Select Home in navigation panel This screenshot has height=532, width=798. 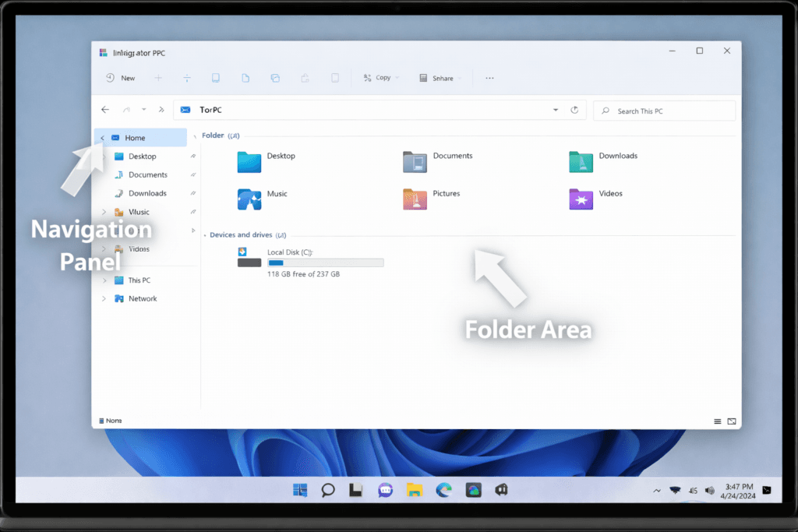(x=135, y=138)
